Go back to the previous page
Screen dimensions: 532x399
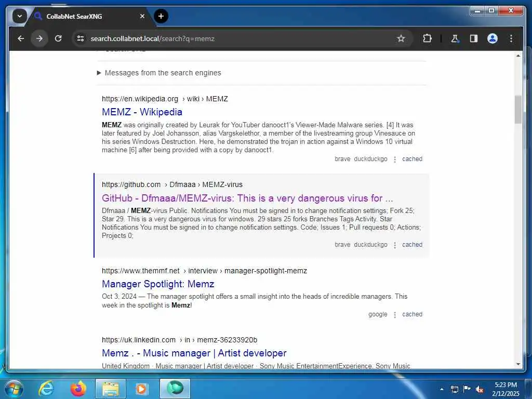21,38
